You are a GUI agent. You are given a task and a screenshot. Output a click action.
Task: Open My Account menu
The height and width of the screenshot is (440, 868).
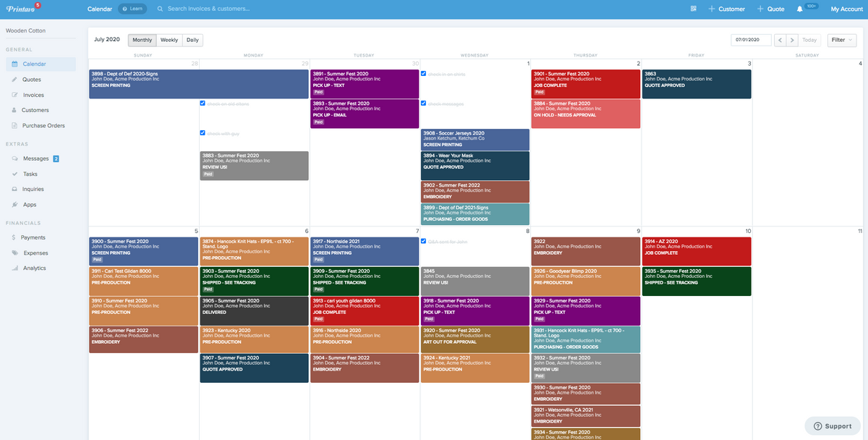point(846,9)
